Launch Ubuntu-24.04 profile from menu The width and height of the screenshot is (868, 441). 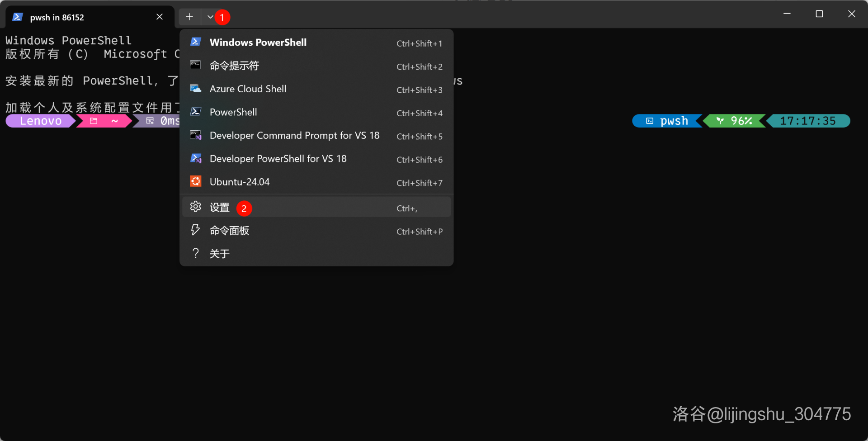coord(240,182)
